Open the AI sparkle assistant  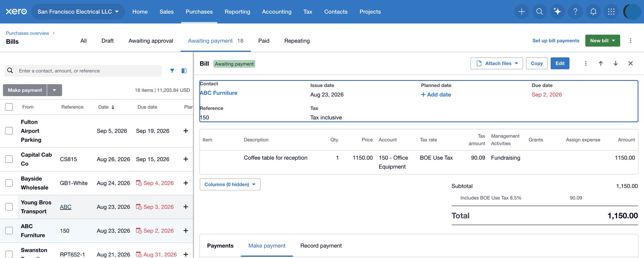point(557,12)
